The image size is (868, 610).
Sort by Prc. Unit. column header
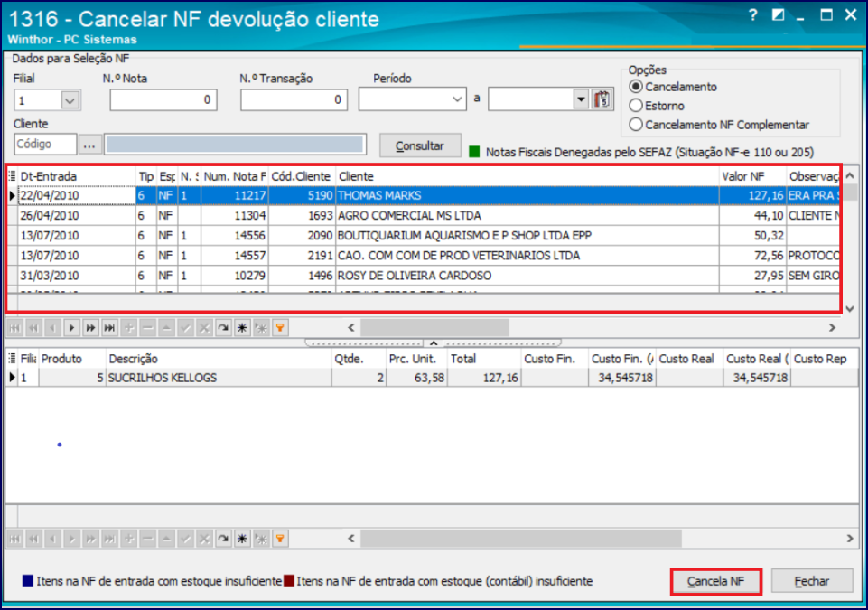[416, 359]
